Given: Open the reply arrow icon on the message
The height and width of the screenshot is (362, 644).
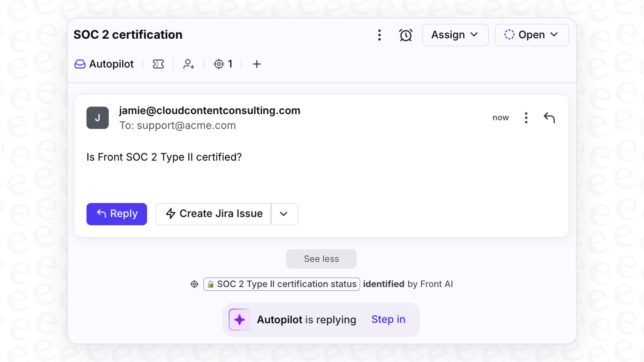Looking at the screenshot, I should point(549,118).
